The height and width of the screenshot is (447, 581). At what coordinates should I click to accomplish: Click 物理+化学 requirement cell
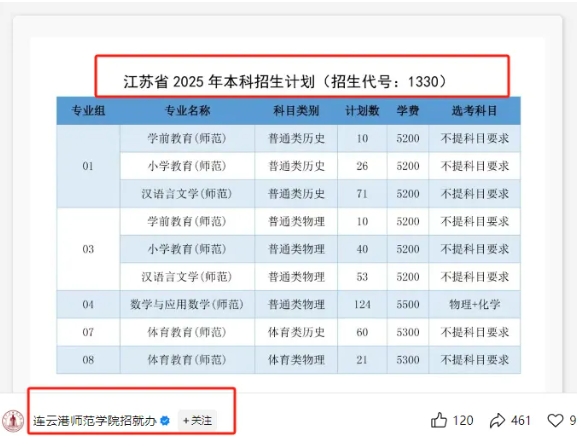point(474,304)
